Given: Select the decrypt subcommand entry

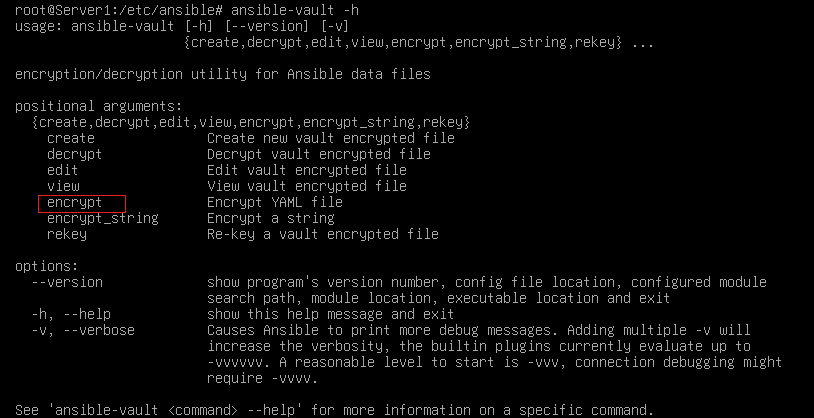Looking at the screenshot, I should pos(75,155).
